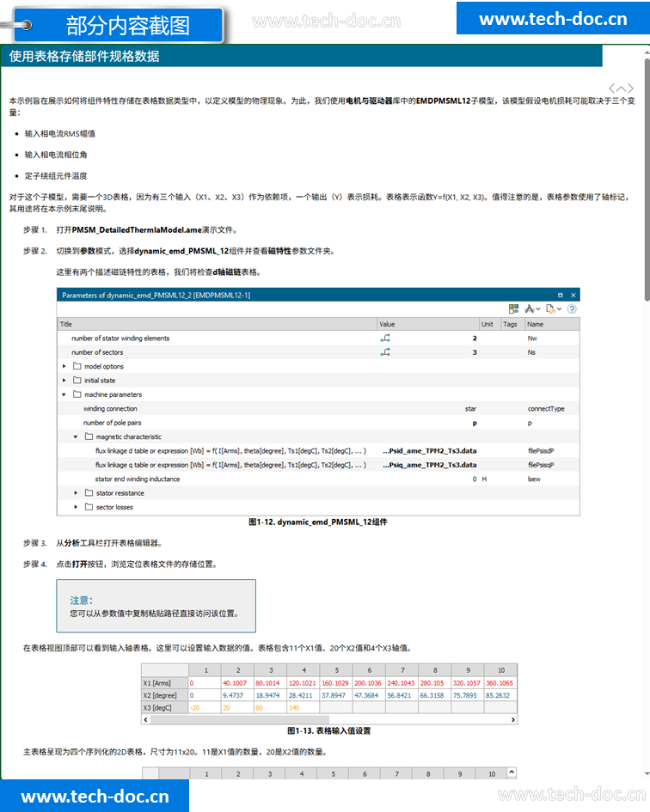Click the filePsisdP name cell
This screenshot has height=812, width=650.
tap(541, 450)
